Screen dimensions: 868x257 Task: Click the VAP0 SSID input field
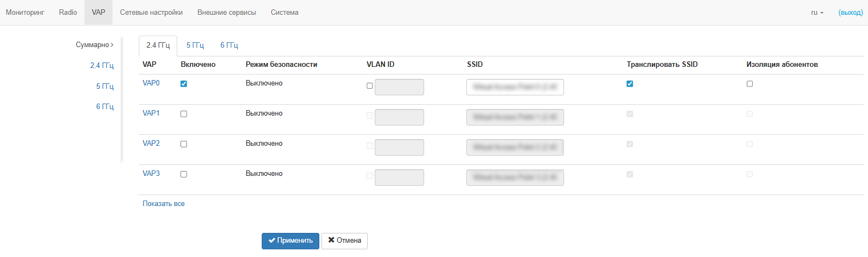pyautogui.click(x=515, y=87)
